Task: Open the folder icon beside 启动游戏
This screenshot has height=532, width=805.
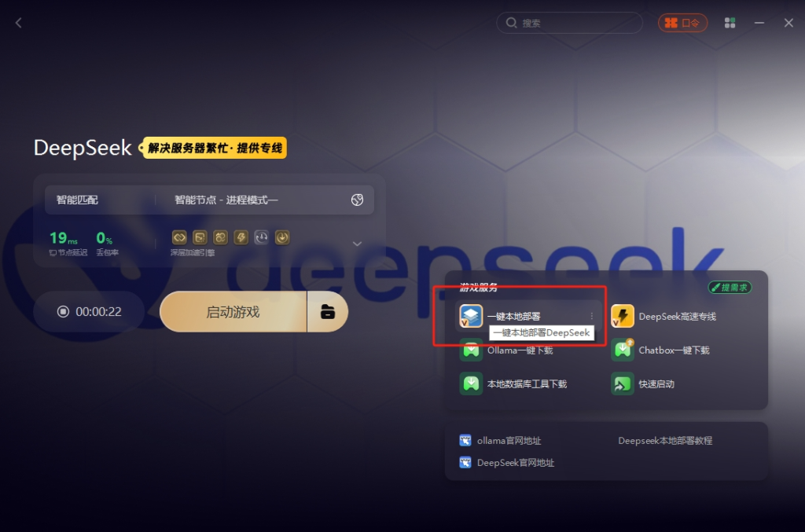Action: [x=328, y=311]
